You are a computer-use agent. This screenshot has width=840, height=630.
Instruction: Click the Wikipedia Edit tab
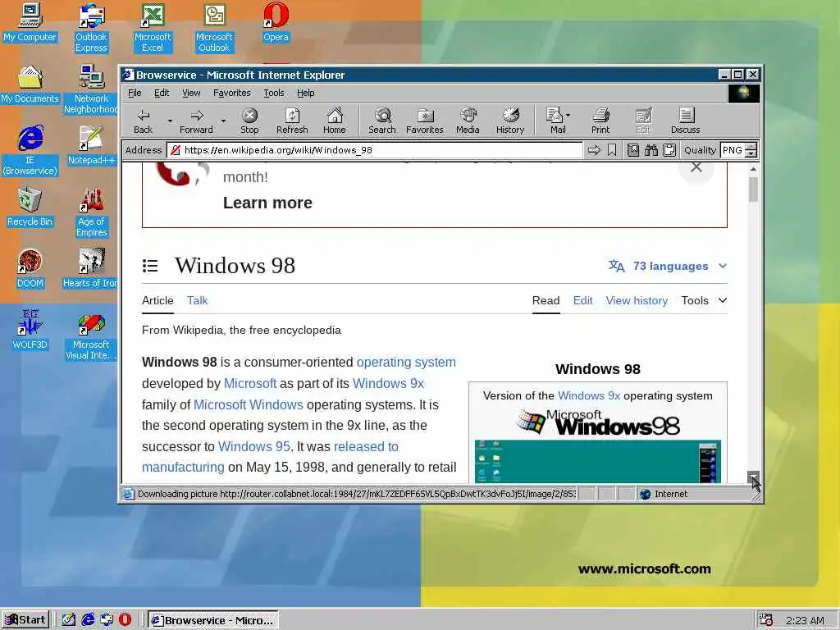point(583,300)
